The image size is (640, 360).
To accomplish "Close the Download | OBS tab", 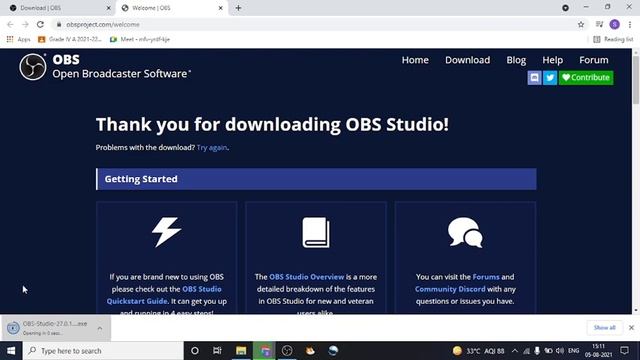I will click(x=109, y=8).
